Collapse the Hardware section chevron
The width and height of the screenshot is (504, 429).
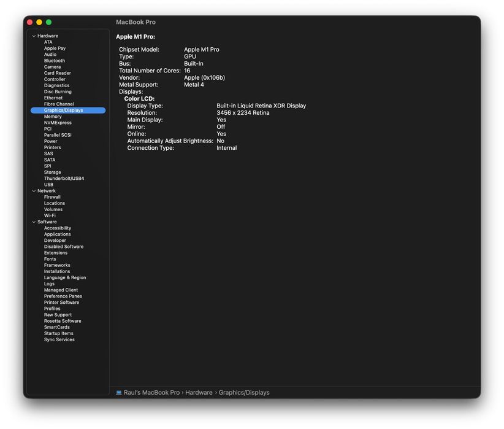pyautogui.click(x=34, y=36)
